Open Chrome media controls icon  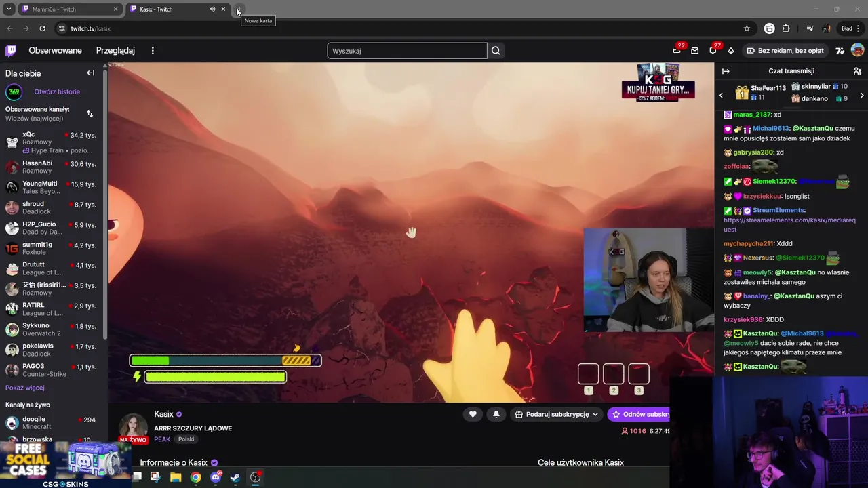[810, 28]
